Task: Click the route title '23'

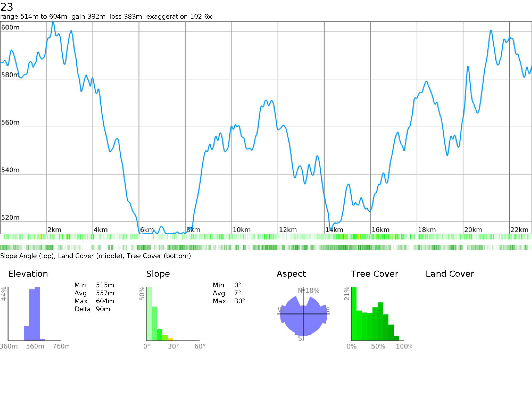Action: [7, 7]
